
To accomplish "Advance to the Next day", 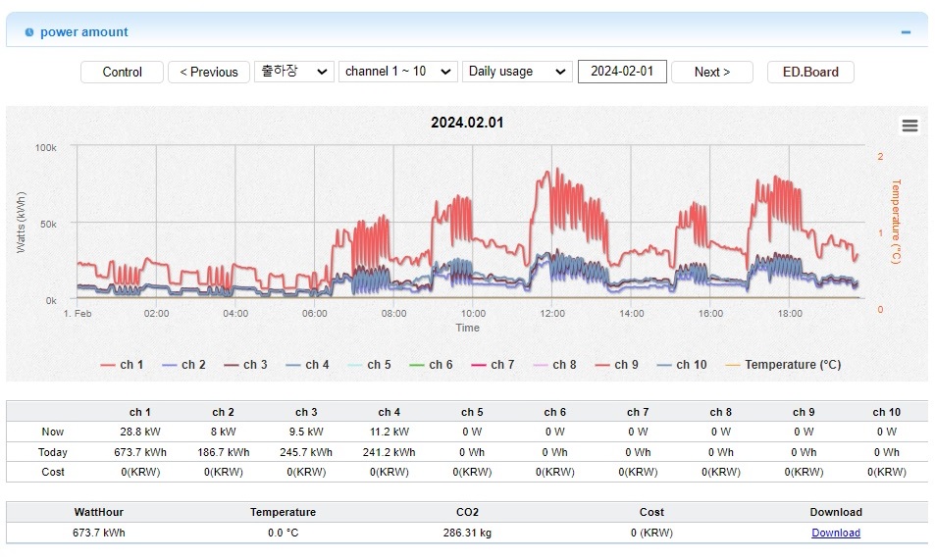I will coord(712,73).
